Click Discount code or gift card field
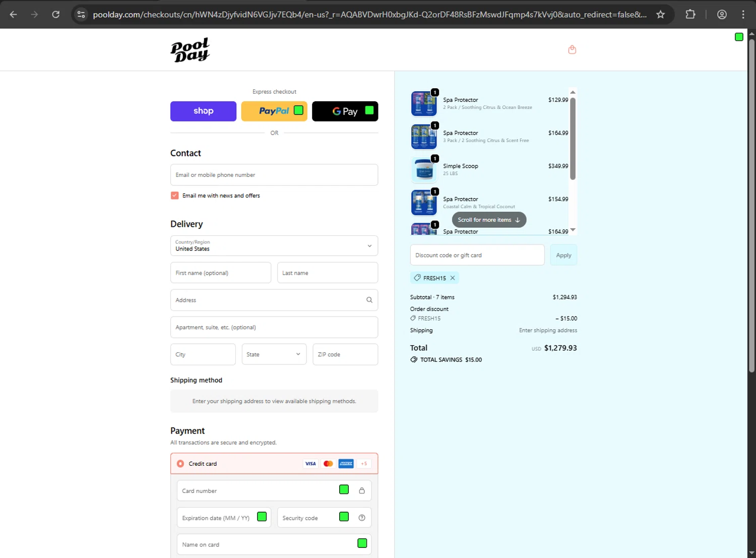This screenshot has width=756, height=558. (x=477, y=255)
